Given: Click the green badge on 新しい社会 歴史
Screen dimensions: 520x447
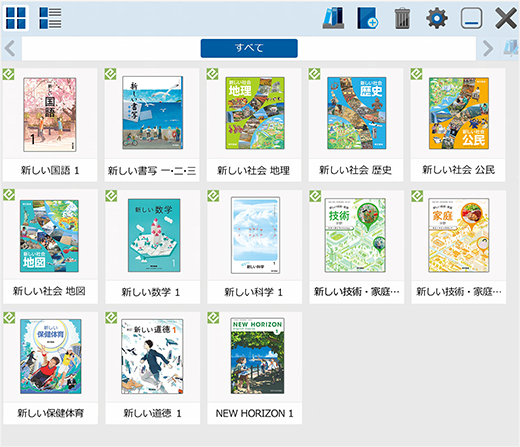Looking at the screenshot, I should (x=314, y=74).
